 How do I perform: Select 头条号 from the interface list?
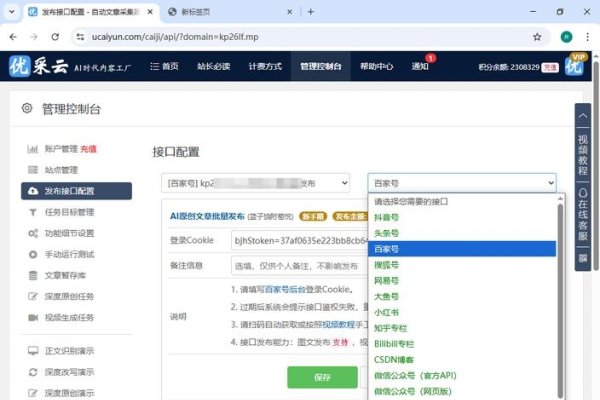tap(462, 233)
